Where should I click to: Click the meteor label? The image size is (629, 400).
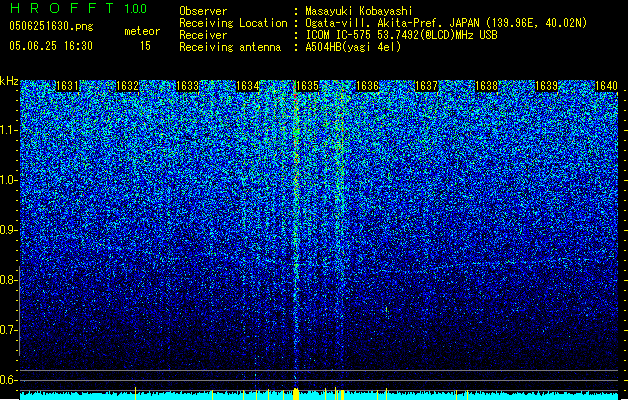142,31
